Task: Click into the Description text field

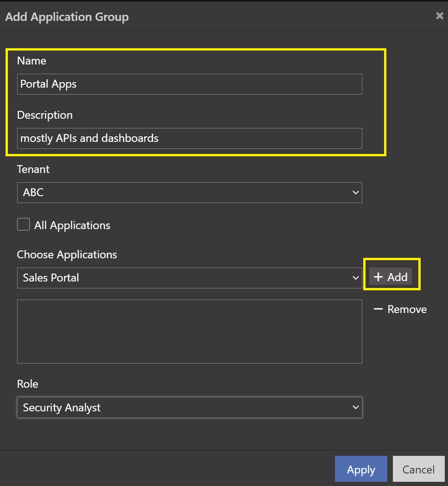Action: tap(189, 138)
